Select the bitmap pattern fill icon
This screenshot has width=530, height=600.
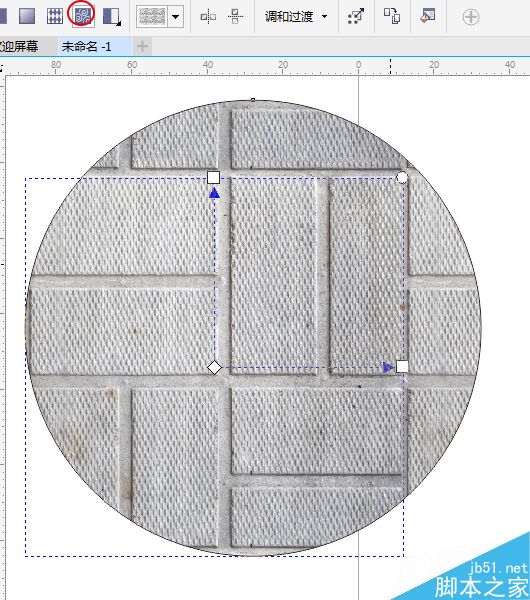[82, 16]
